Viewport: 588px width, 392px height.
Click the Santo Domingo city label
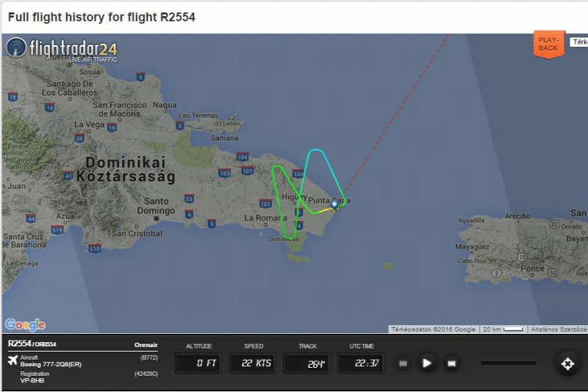click(156, 206)
